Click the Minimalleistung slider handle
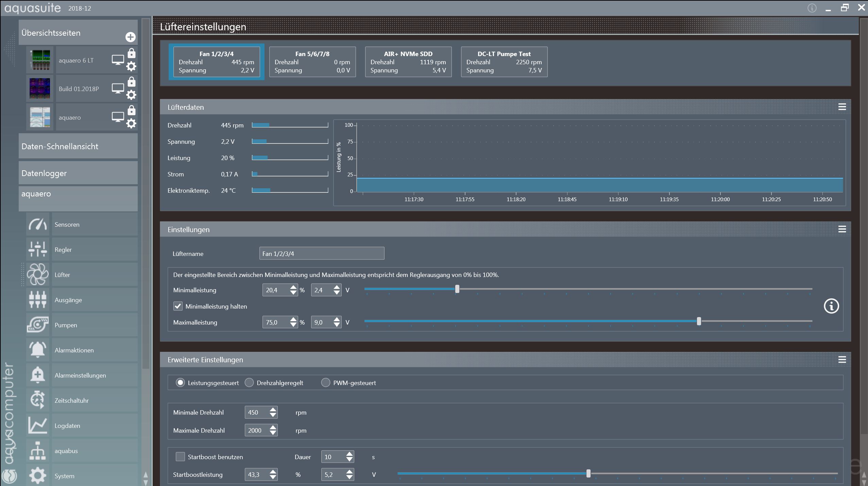Viewport: 868px width, 486px height. 457,289
